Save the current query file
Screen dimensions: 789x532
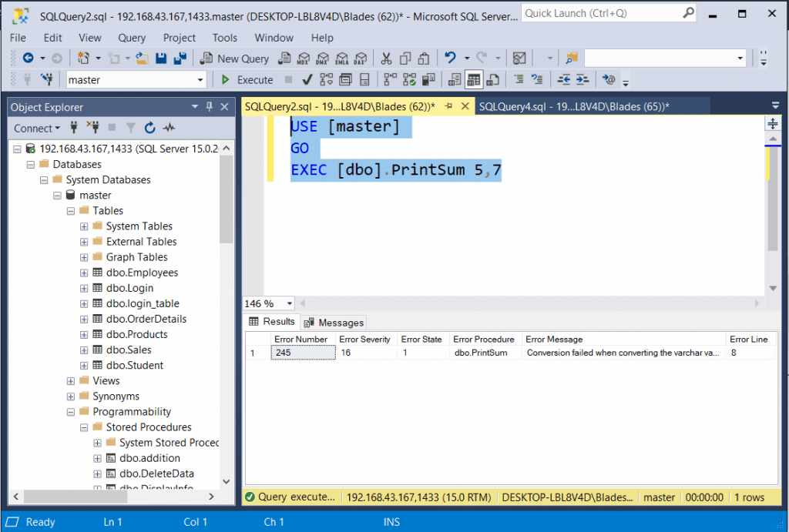[162, 58]
